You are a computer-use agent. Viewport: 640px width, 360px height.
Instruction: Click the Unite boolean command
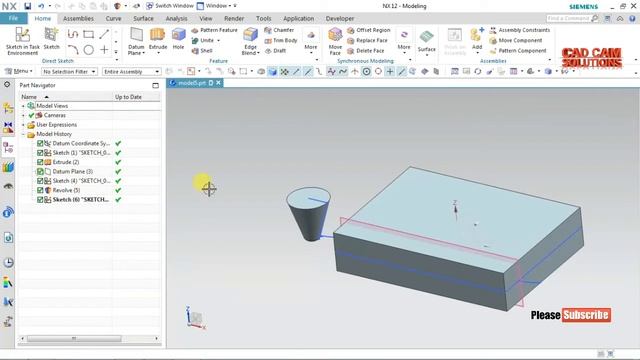(x=203, y=40)
